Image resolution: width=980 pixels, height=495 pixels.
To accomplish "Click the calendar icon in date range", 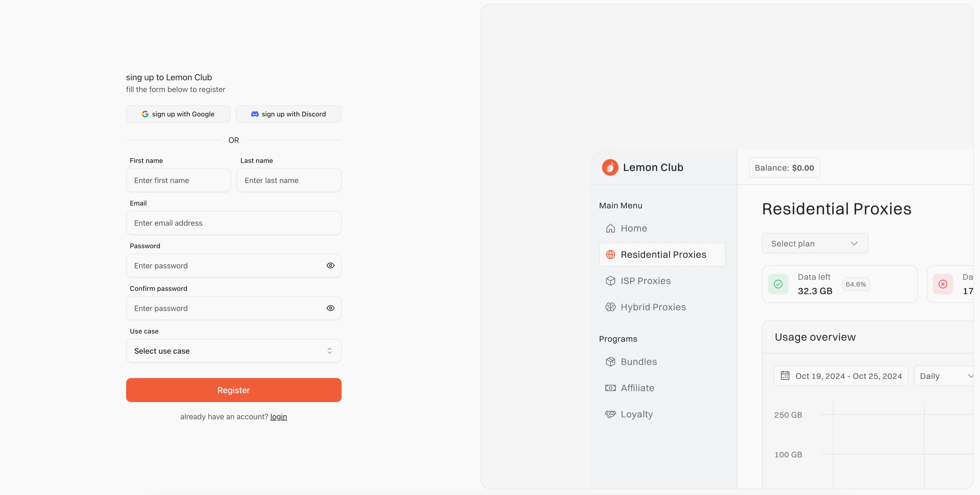I will click(x=785, y=376).
